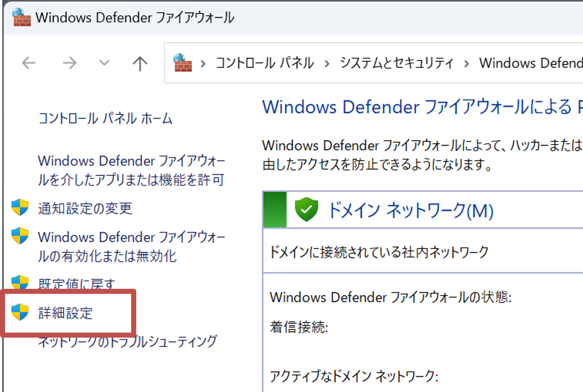This screenshot has width=583, height=392.
Task: Open 詳細設定 in the left pane
Action: [65, 313]
